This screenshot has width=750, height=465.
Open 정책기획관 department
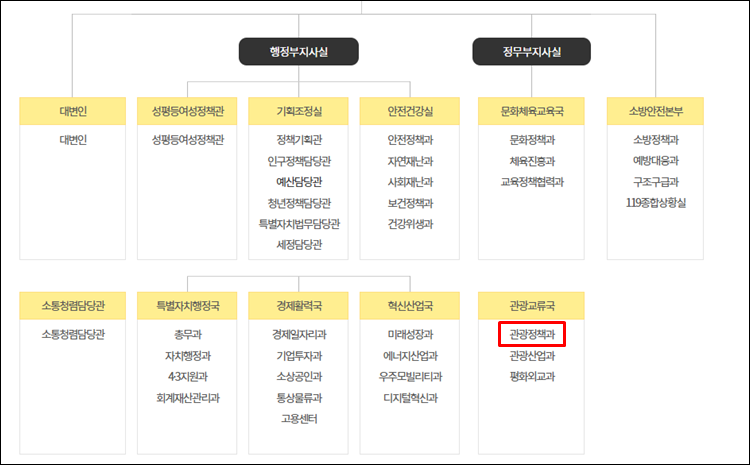pyautogui.click(x=299, y=140)
